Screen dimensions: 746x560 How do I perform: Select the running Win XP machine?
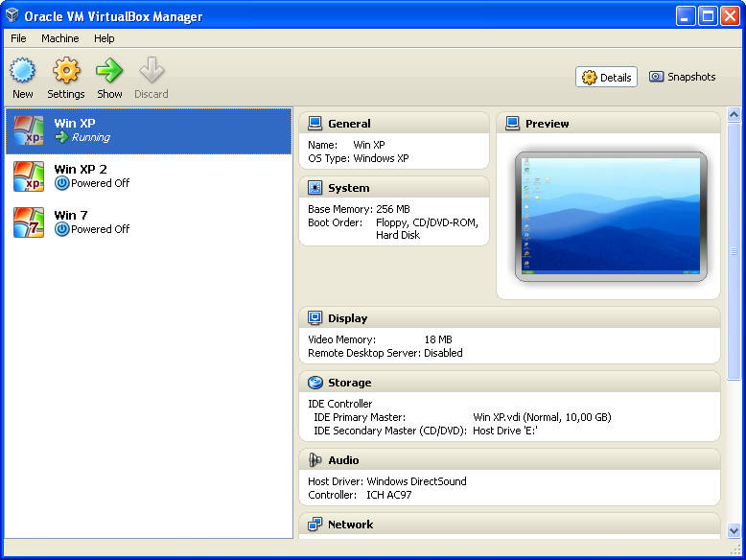148,130
